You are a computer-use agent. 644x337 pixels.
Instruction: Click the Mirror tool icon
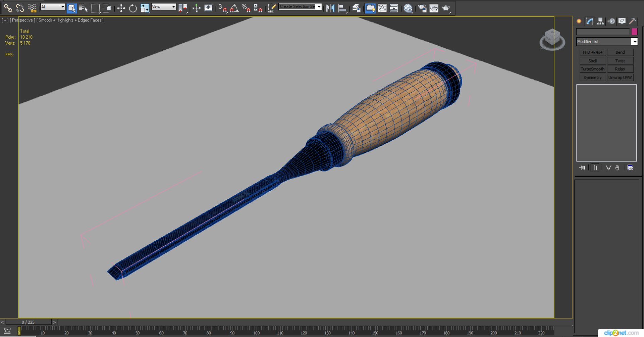click(330, 8)
